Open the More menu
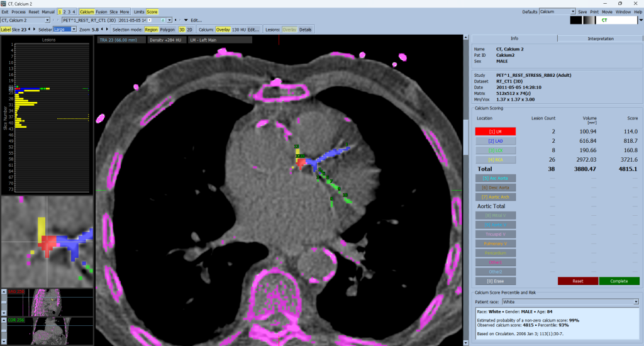644x346 pixels. click(125, 12)
